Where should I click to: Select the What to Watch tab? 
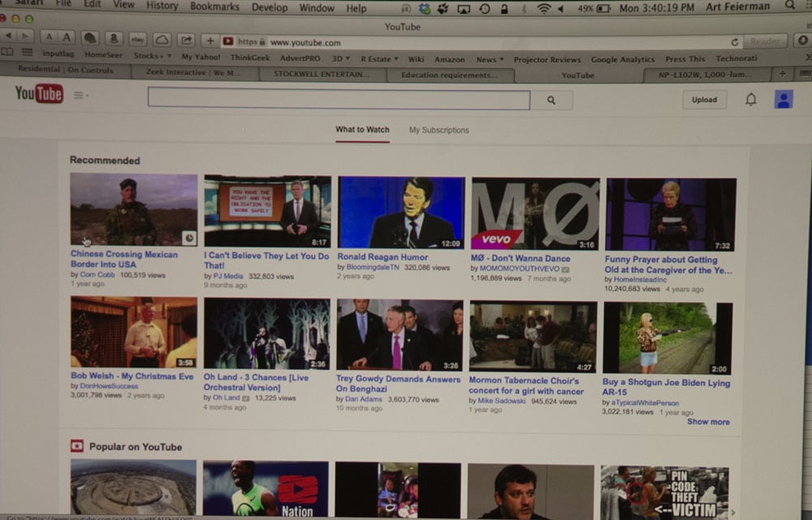point(362,129)
